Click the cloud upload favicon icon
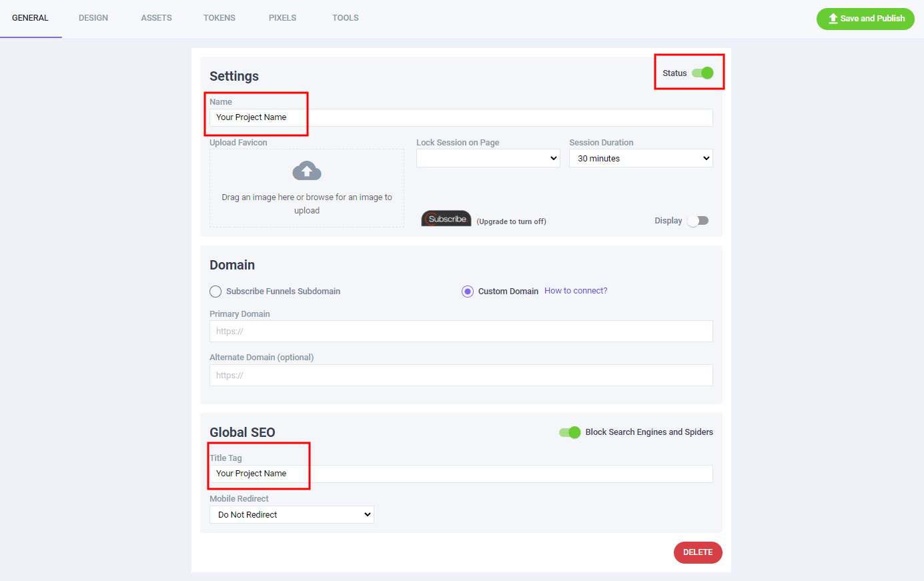 pos(307,171)
